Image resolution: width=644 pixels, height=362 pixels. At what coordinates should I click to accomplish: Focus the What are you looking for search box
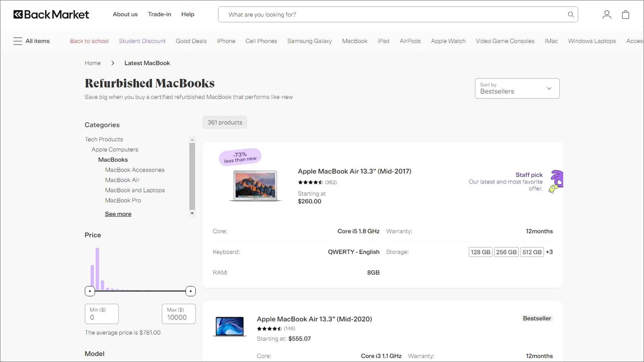pos(398,14)
